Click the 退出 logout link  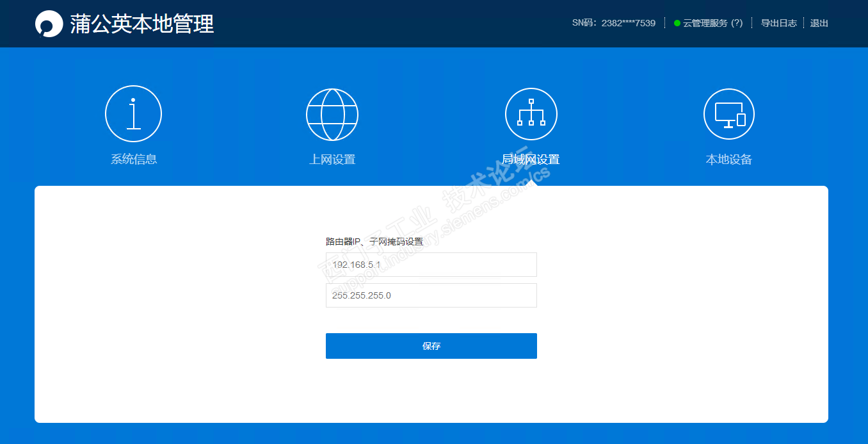click(819, 23)
